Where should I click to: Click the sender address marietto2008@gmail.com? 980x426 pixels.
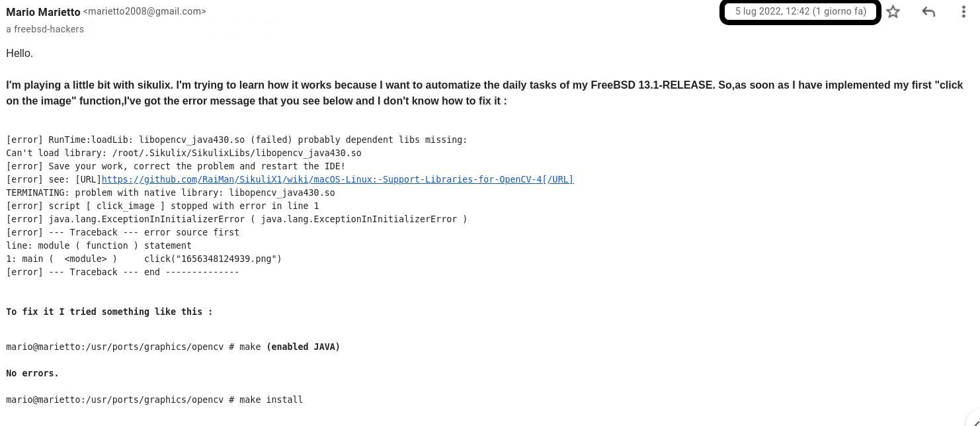tap(145, 11)
